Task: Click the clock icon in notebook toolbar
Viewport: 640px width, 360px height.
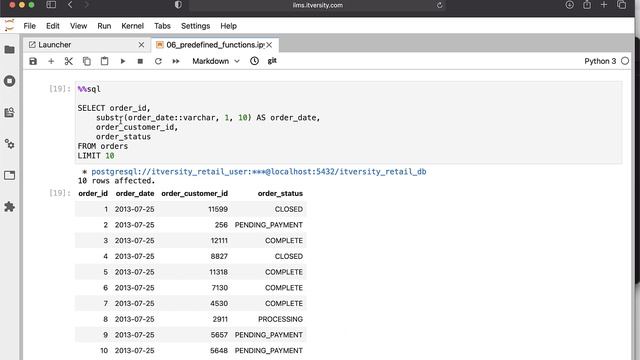Action: click(x=254, y=61)
